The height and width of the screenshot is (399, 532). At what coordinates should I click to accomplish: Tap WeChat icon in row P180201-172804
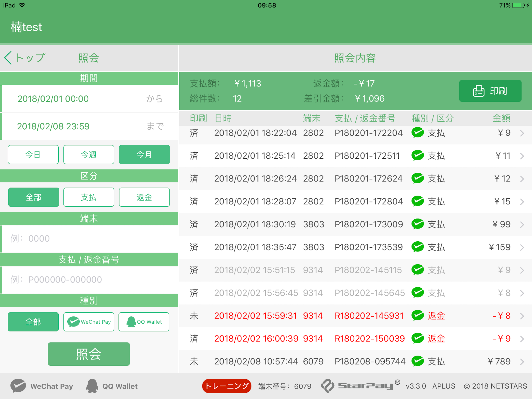pyautogui.click(x=417, y=201)
